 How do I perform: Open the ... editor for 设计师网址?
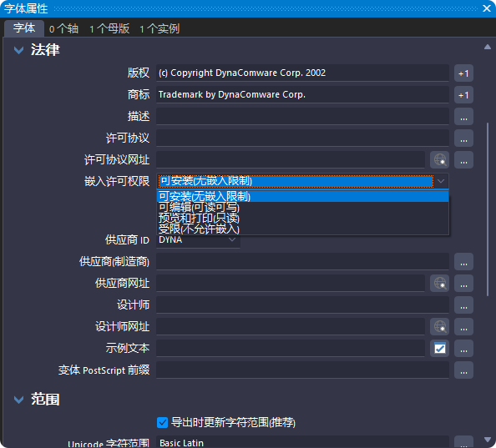[463, 326]
